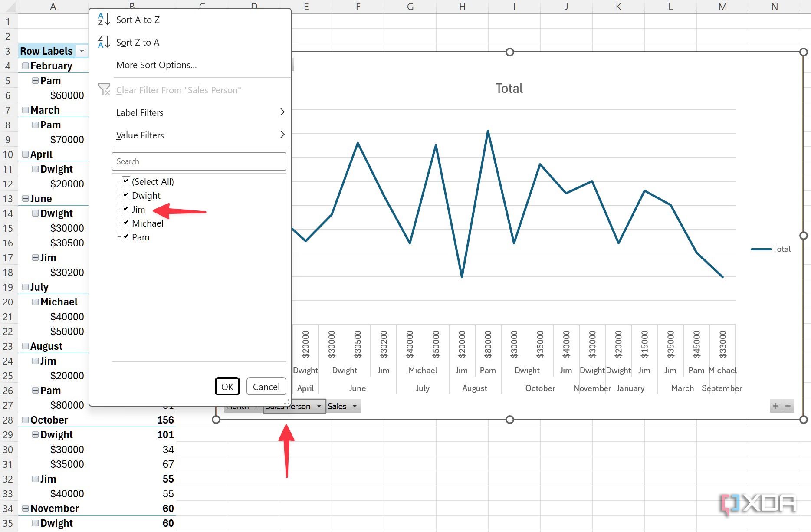Collapse the June group
This screenshot has width=811, height=532.
coord(25,198)
